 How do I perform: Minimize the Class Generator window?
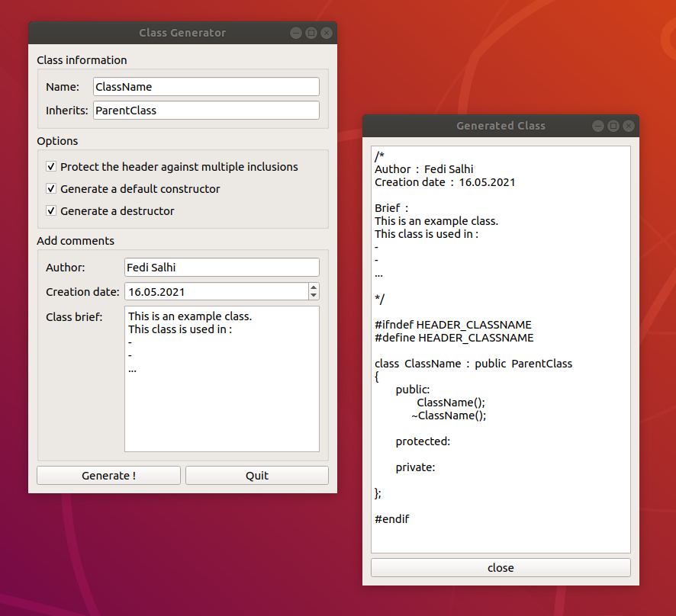point(296,33)
